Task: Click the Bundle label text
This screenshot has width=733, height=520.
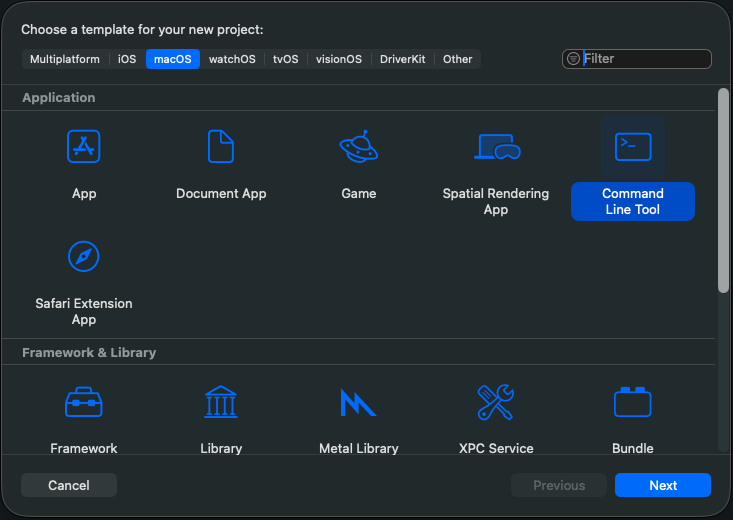Action: pos(632,448)
